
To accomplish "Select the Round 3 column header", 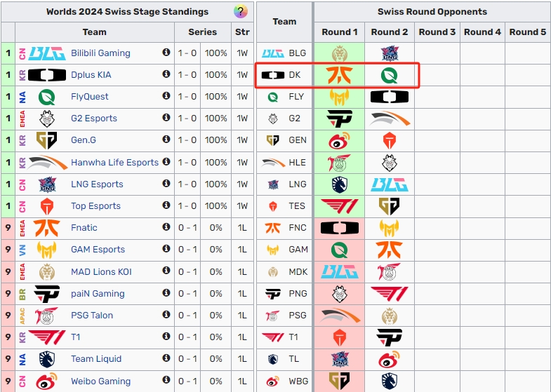I will click(437, 32).
